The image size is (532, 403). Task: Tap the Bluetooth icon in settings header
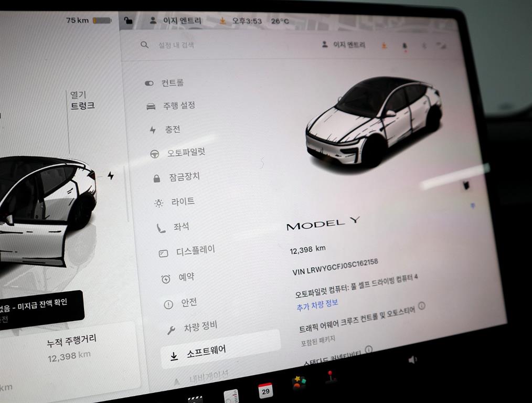click(424, 46)
